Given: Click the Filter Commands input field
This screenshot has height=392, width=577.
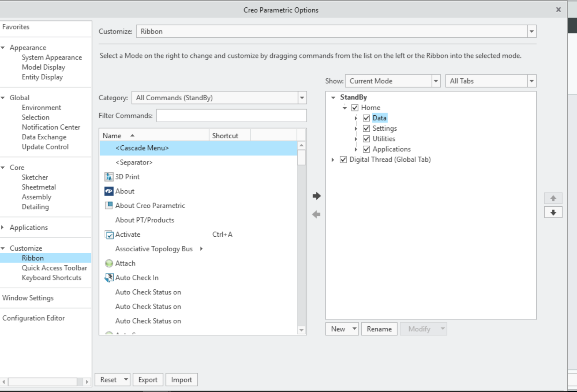Looking at the screenshot, I should click(x=231, y=116).
